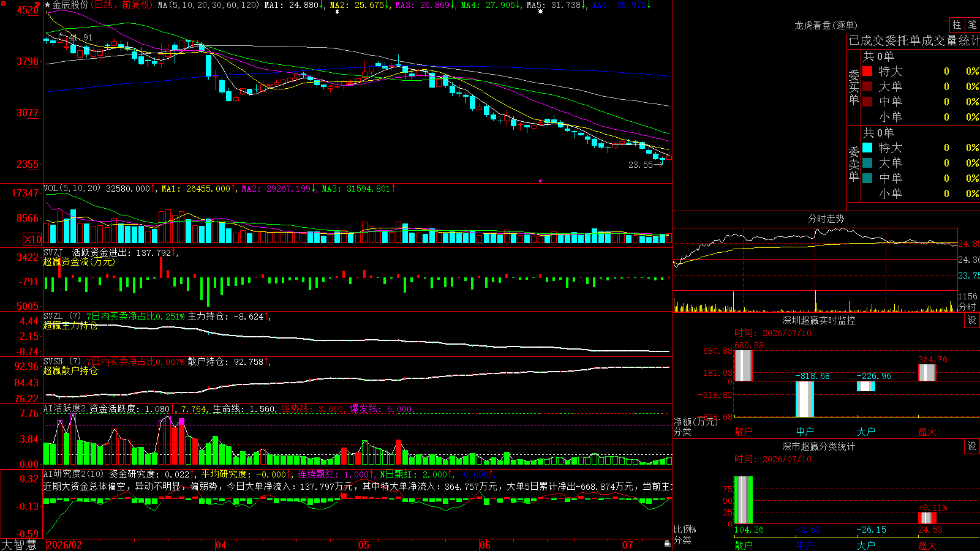980x551 pixels.
Task: Click 散户 category in 深市超赢分类统计
Action: click(x=744, y=545)
